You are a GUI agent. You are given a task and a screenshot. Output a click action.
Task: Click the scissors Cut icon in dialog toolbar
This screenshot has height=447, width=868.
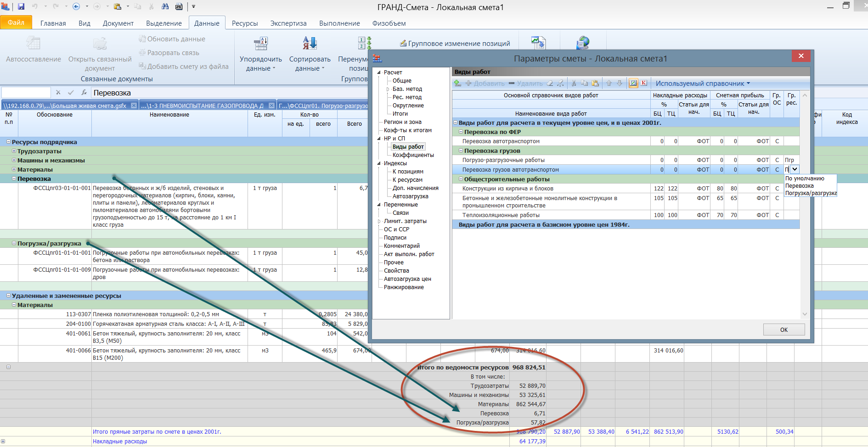574,83
